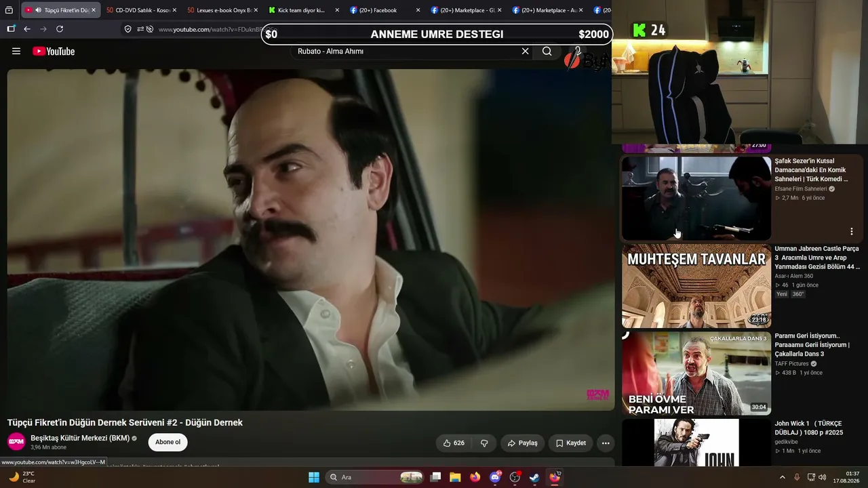Switch to the '(20+) Facebook' tab
Viewport: 868px width, 488px height.
pyautogui.click(x=385, y=10)
